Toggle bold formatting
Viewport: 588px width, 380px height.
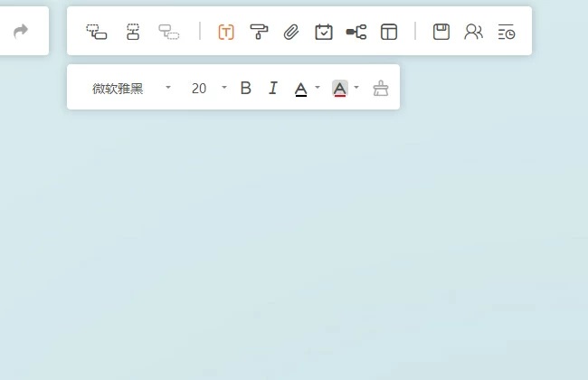click(x=245, y=88)
